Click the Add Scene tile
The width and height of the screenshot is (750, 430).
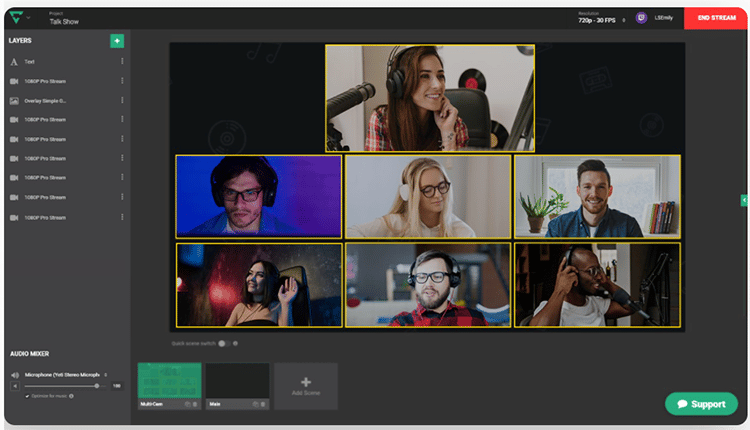305,385
